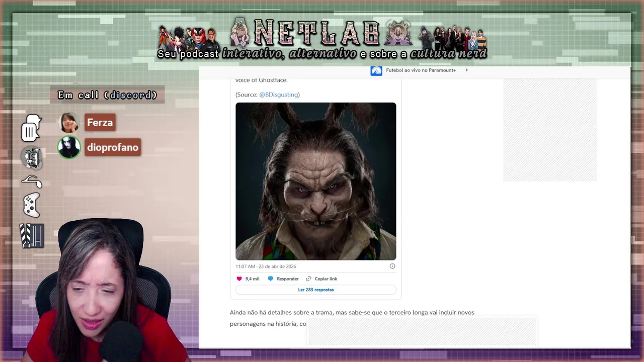
Task: Click the Copiar link chain icon
Action: click(309, 279)
